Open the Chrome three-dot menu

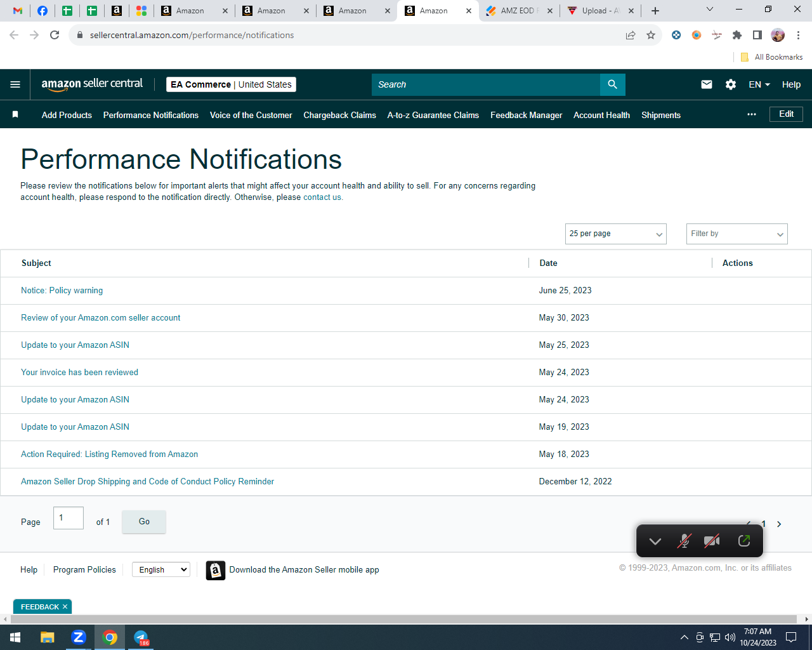click(798, 35)
